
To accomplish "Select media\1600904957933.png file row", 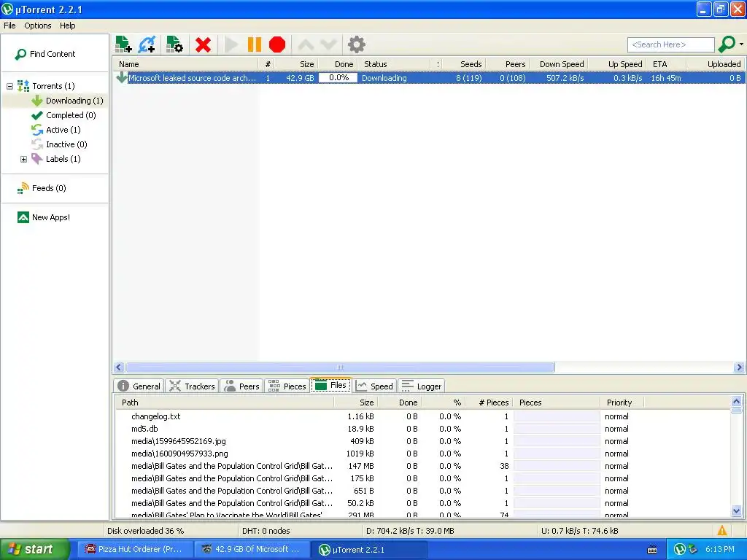I will coord(423,454).
